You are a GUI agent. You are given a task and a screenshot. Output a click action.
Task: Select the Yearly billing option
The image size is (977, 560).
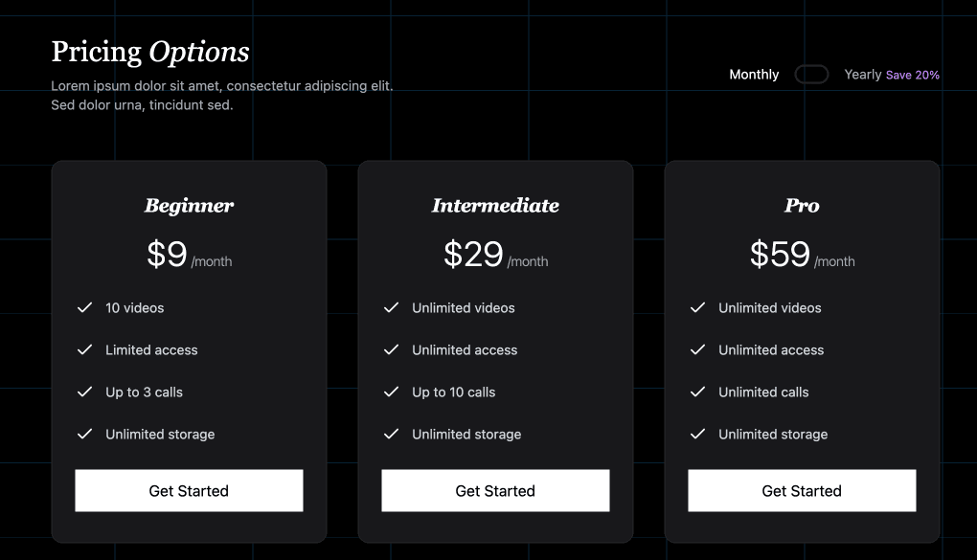point(861,74)
